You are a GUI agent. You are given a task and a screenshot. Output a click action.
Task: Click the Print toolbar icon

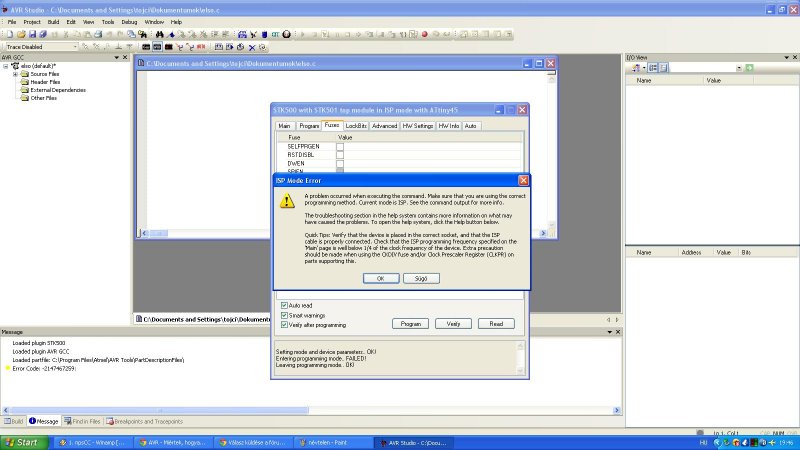coord(98,34)
